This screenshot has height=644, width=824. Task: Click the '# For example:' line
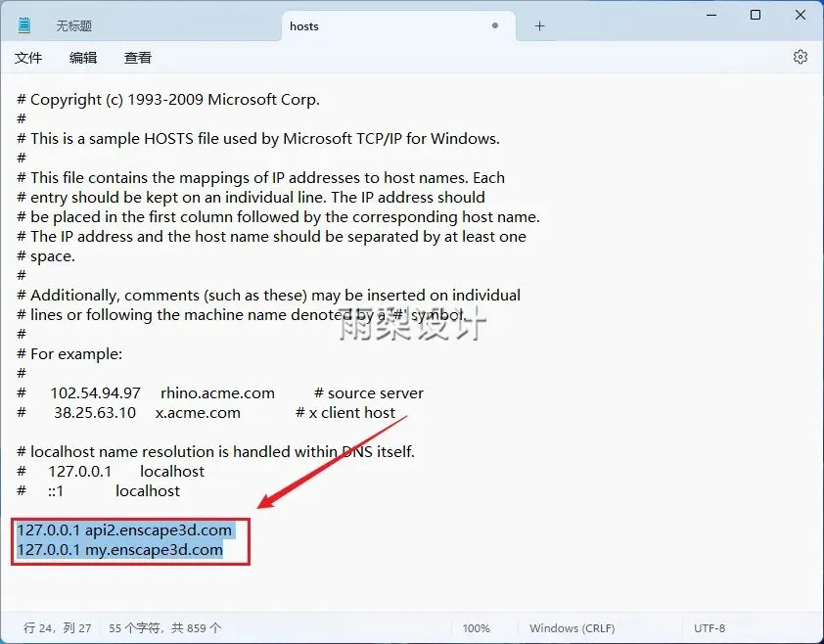click(69, 353)
